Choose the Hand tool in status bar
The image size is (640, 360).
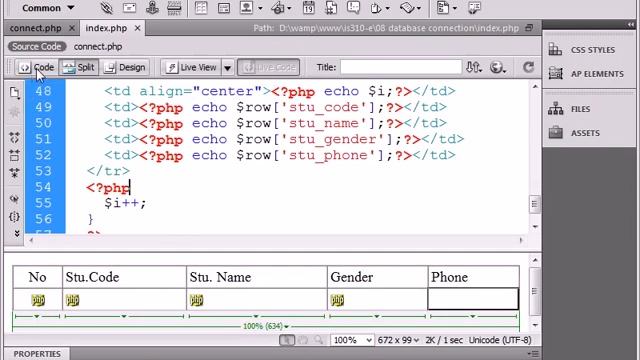303,340
